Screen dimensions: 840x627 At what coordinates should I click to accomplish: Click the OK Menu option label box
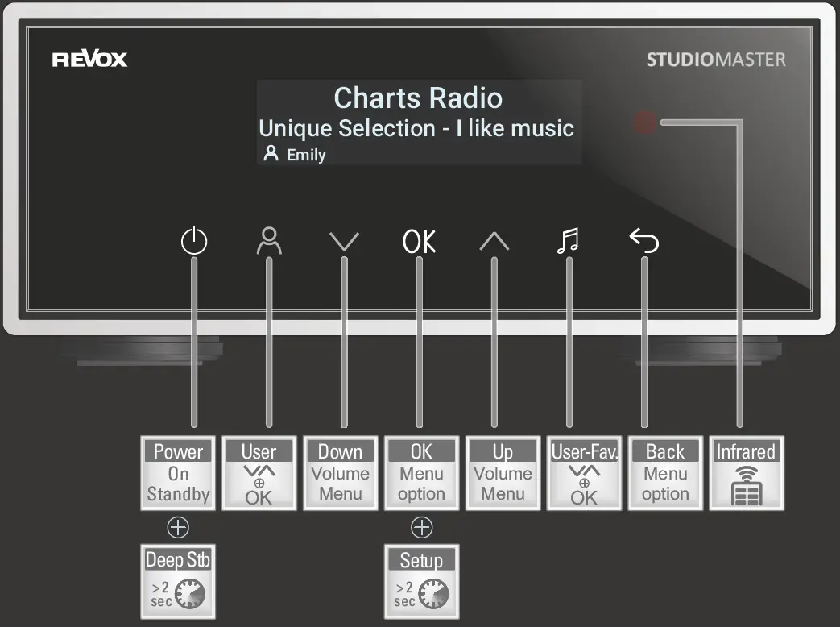421,473
